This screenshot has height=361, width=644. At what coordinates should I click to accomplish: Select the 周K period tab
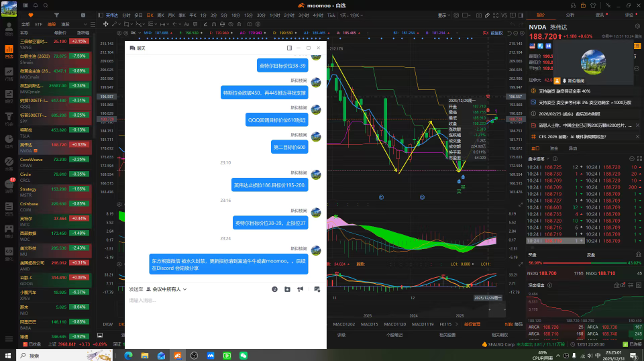tap(160, 15)
